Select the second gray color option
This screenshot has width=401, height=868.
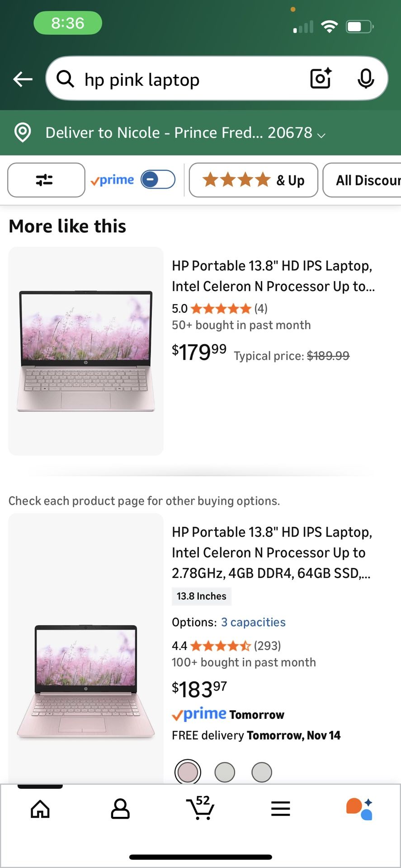[x=225, y=772]
